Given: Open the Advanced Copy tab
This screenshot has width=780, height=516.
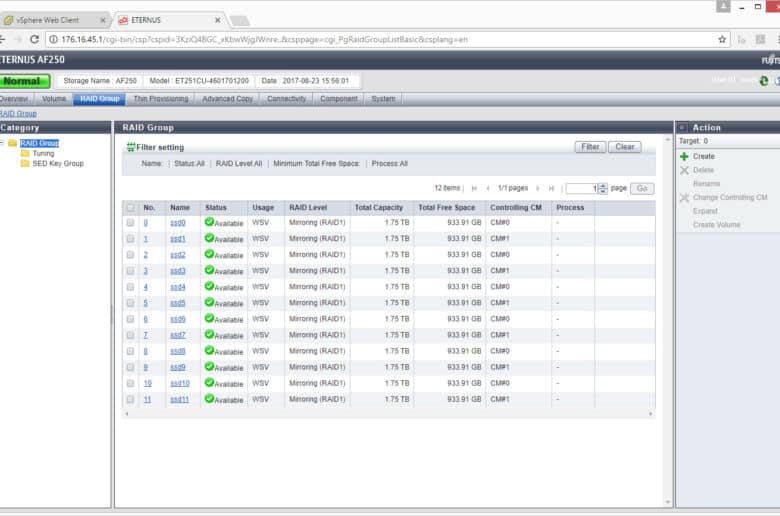Looking at the screenshot, I should click(x=227, y=99).
